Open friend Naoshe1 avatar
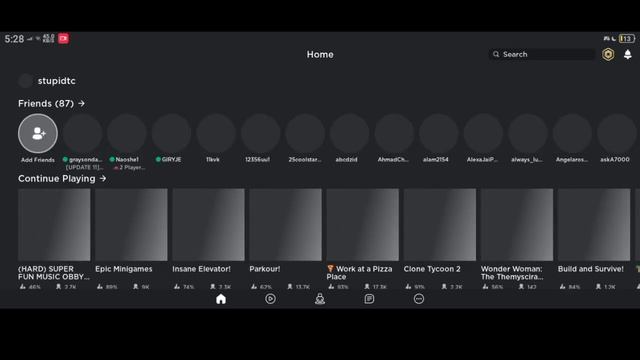Image resolution: width=640 pixels, height=360 pixels. click(x=127, y=133)
